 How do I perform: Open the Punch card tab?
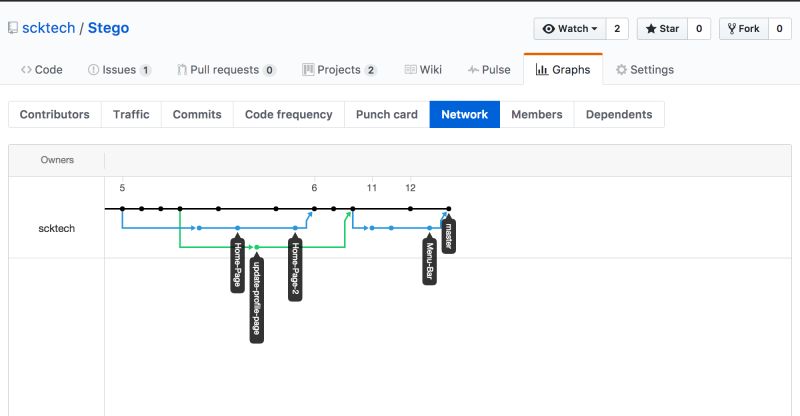387,114
